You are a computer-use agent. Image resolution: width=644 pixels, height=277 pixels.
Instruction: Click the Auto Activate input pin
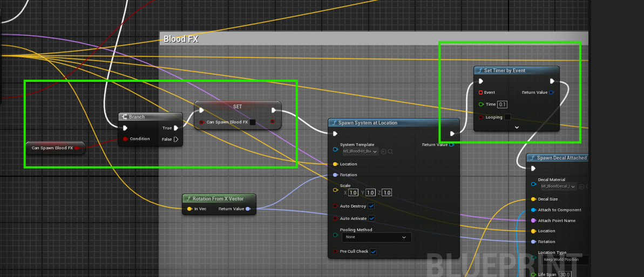click(x=336, y=218)
